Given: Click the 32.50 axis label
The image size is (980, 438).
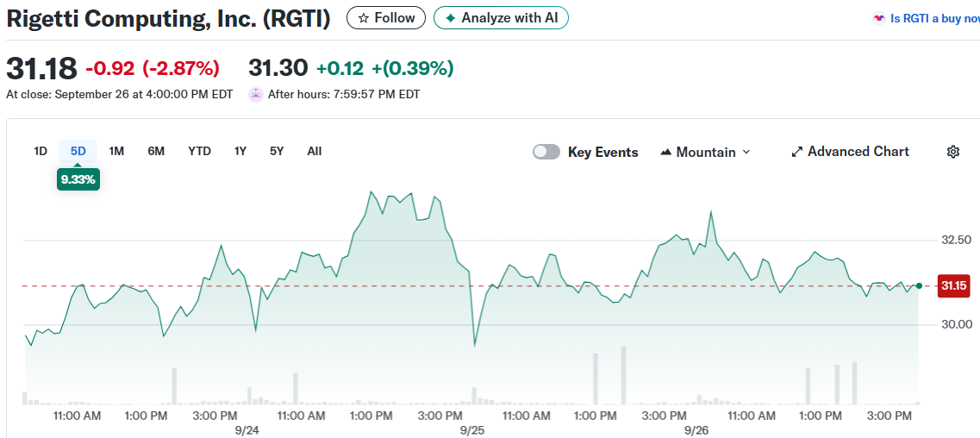Looking at the screenshot, I should pyautogui.click(x=956, y=240).
